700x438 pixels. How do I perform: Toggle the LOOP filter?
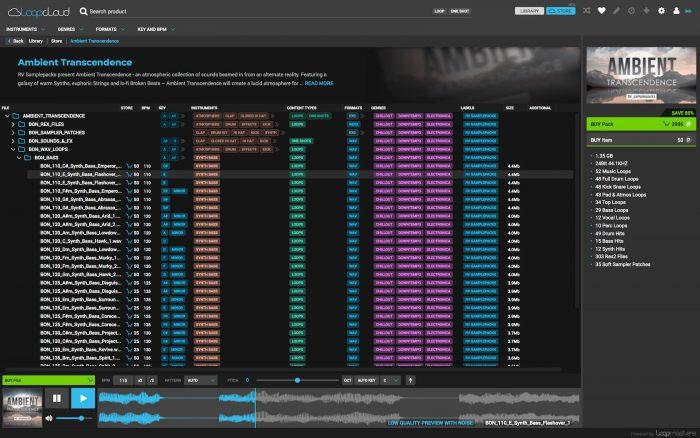pos(439,11)
